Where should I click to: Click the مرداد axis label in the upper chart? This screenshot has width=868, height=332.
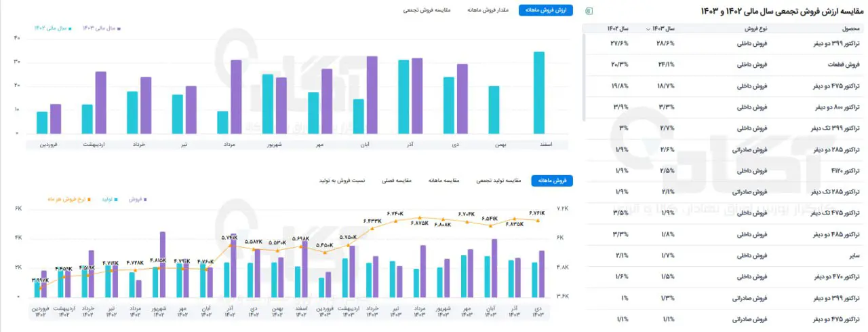pos(229,145)
